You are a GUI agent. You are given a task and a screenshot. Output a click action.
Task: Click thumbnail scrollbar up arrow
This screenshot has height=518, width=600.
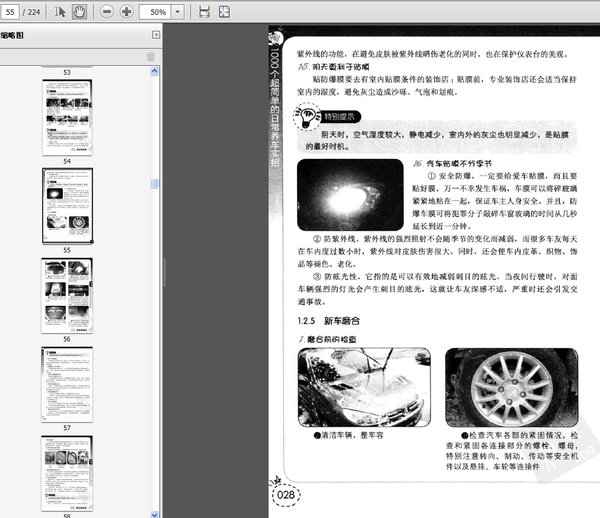click(153, 71)
